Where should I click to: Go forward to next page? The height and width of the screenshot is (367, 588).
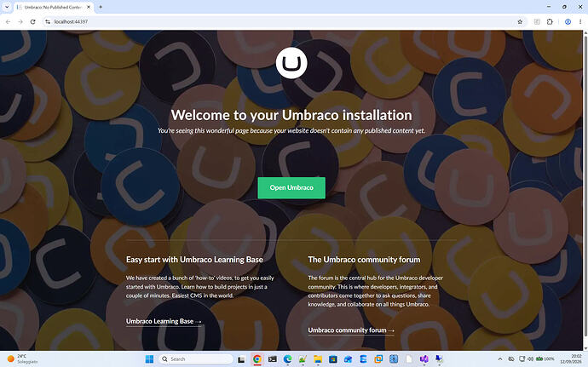pos(20,22)
